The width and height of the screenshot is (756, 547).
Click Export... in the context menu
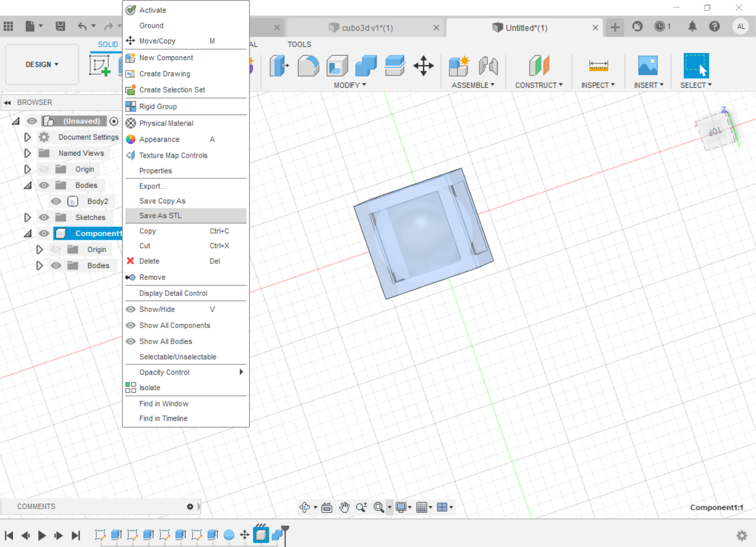coord(152,186)
